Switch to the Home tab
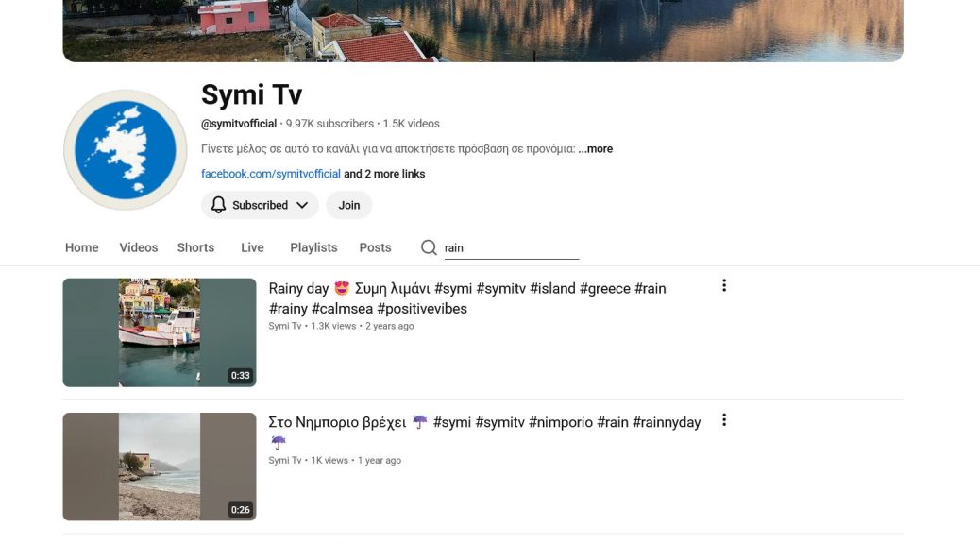Viewport: 980px width, 544px height. pyautogui.click(x=82, y=247)
